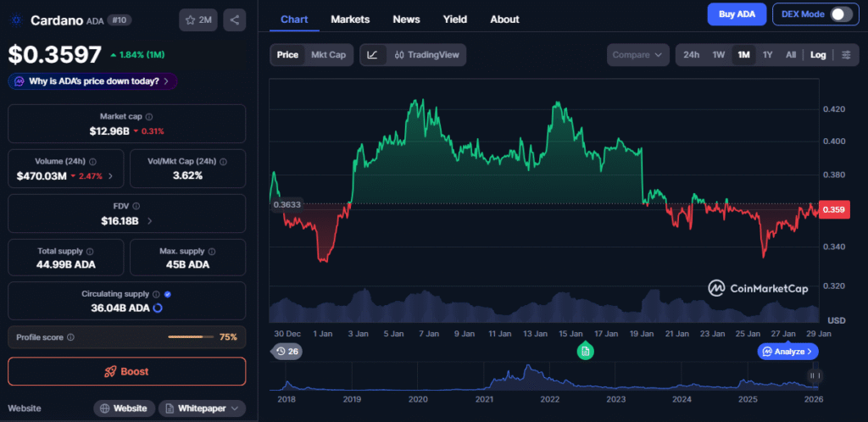
Task: Toggle the DEX Mode switch
Action: coord(840,14)
